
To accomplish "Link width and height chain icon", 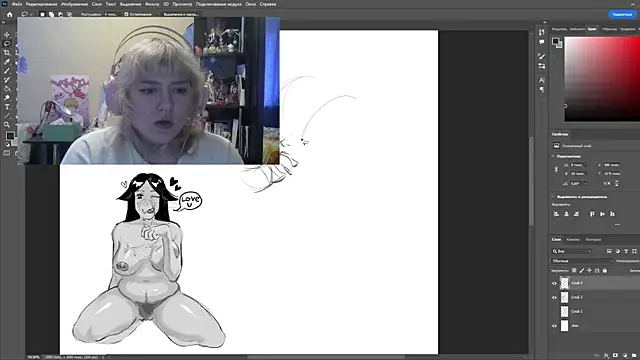I will (556, 169).
